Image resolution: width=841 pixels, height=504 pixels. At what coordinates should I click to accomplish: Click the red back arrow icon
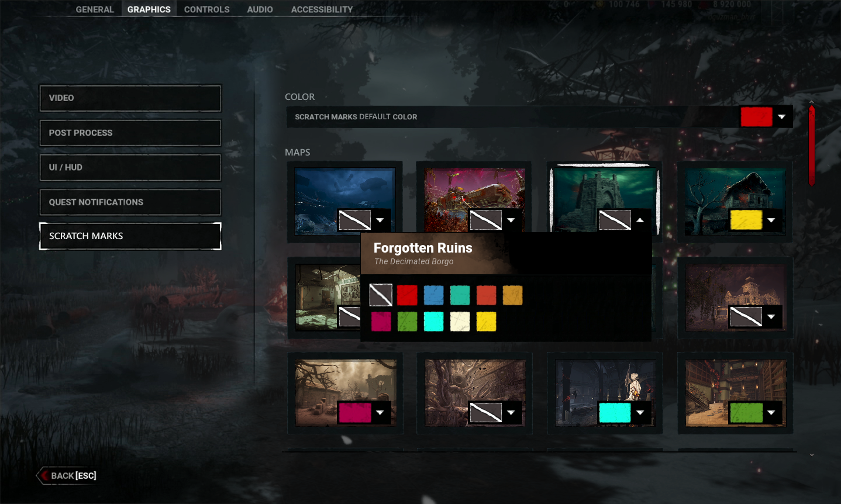click(44, 475)
